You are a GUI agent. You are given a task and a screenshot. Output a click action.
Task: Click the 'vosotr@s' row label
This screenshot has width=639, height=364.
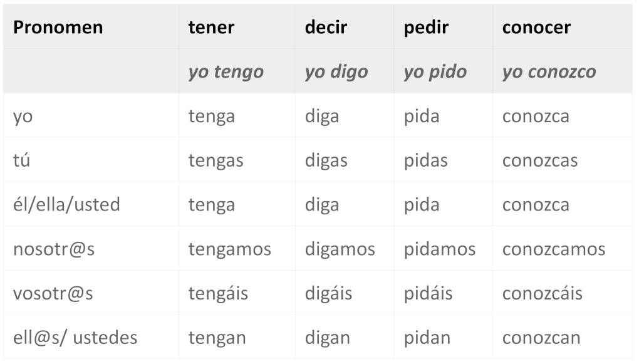click(x=53, y=293)
